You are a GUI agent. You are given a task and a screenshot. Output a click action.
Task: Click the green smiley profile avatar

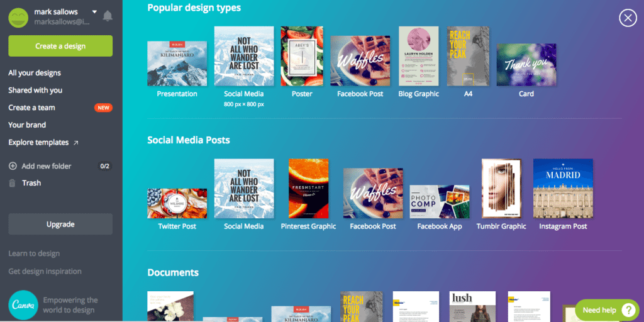(18, 18)
